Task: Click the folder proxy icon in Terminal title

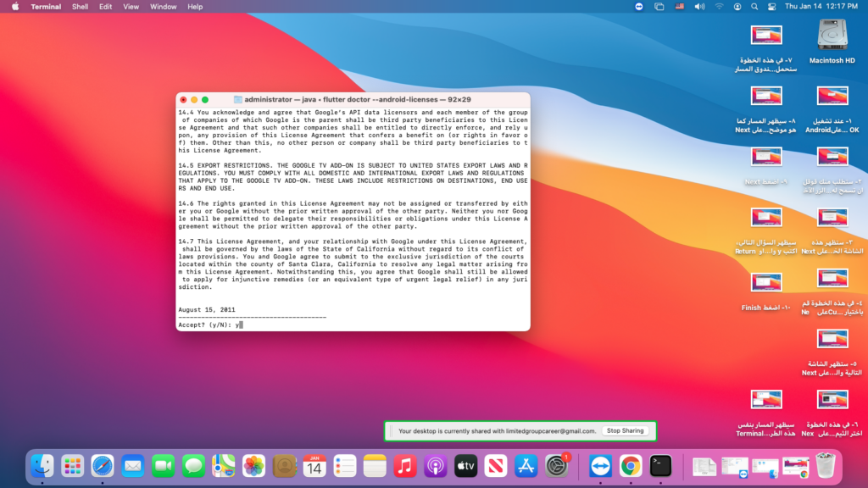Action: (x=238, y=100)
